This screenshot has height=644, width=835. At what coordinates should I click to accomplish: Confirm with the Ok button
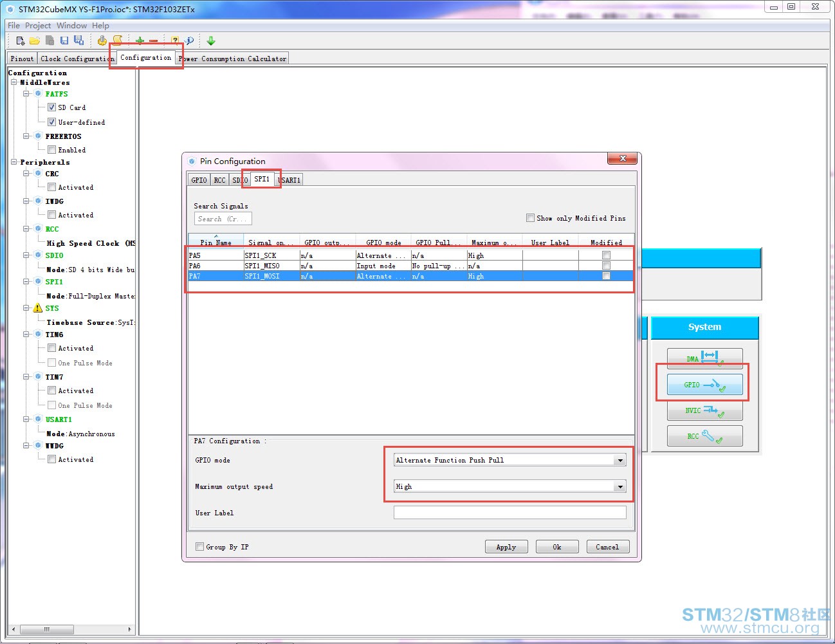(x=557, y=547)
